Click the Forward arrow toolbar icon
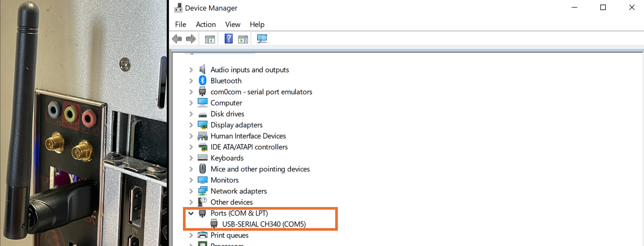The image size is (644, 246). click(191, 39)
